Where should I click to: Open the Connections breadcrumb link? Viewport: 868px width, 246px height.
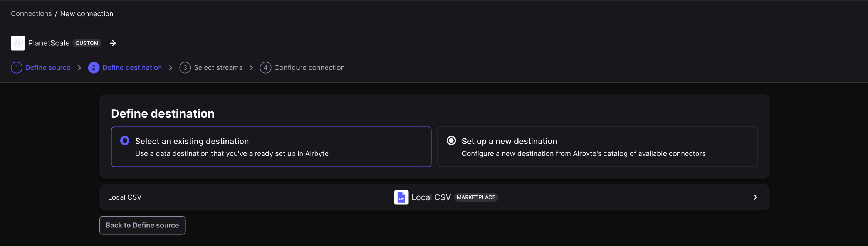[31, 14]
